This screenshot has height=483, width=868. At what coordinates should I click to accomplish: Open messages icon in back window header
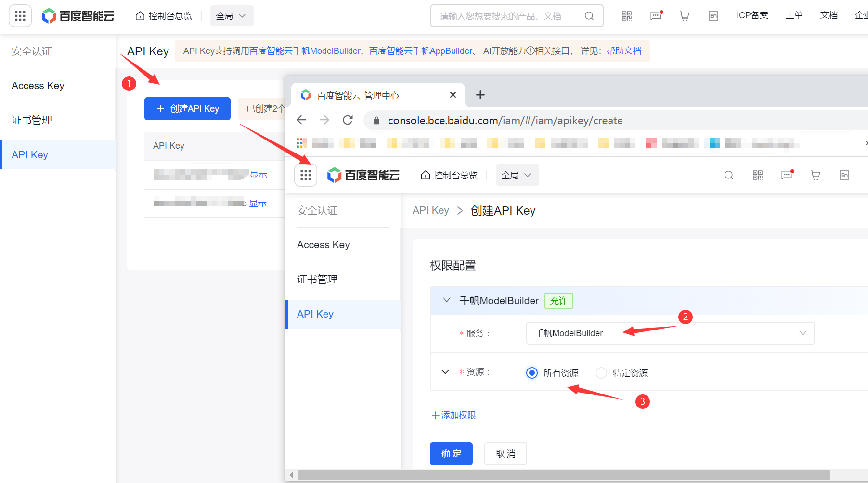point(656,16)
